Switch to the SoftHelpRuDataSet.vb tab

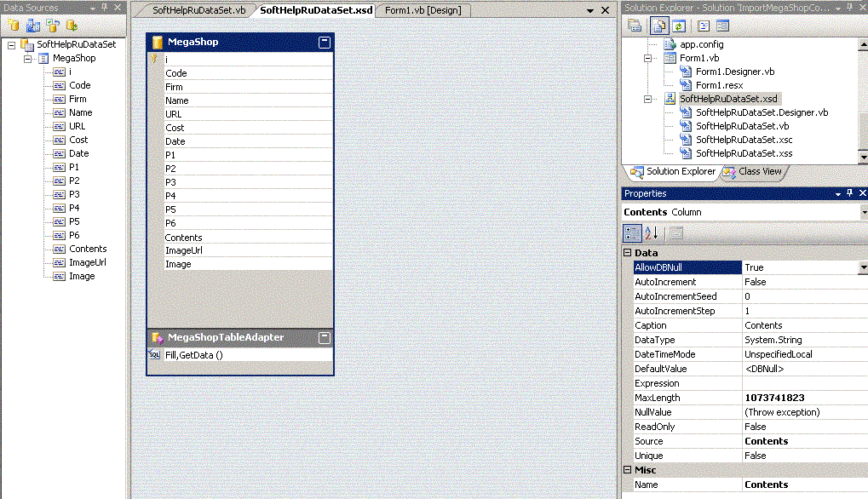coord(198,10)
